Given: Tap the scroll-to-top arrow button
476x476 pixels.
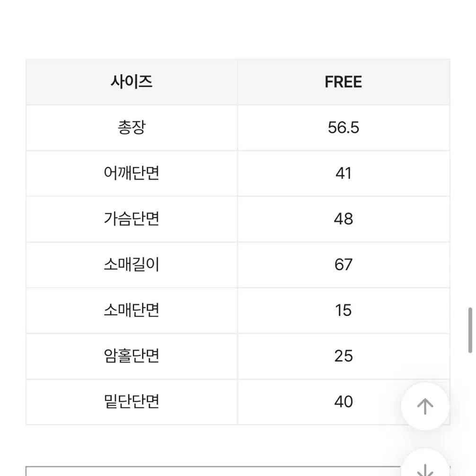Looking at the screenshot, I should [425, 406].
